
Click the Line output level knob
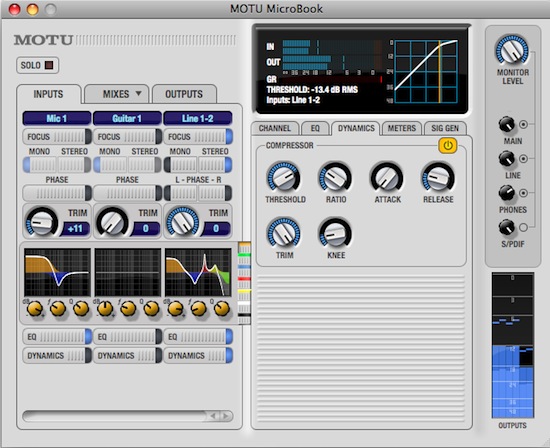coord(507,159)
